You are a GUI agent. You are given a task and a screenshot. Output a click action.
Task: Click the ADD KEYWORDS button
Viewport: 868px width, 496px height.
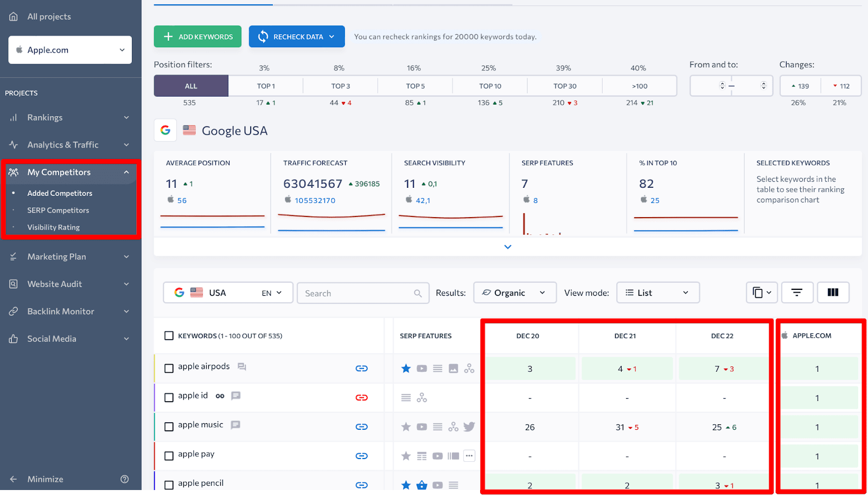point(197,36)
